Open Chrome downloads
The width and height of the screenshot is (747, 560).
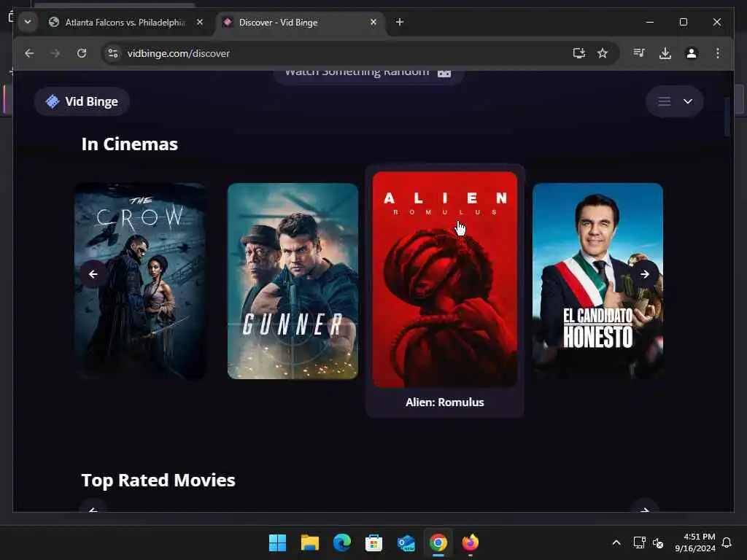(665, 53)
